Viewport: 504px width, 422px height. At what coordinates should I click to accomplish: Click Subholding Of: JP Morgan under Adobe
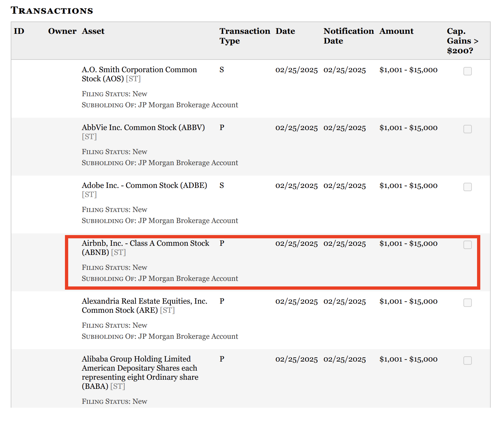tap(160, 221)
